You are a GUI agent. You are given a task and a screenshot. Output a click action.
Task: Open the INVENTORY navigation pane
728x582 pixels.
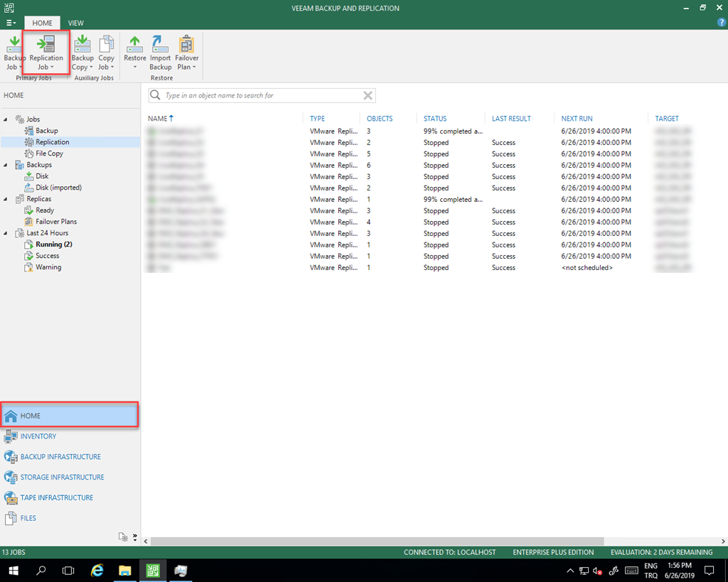coord(70,436)
